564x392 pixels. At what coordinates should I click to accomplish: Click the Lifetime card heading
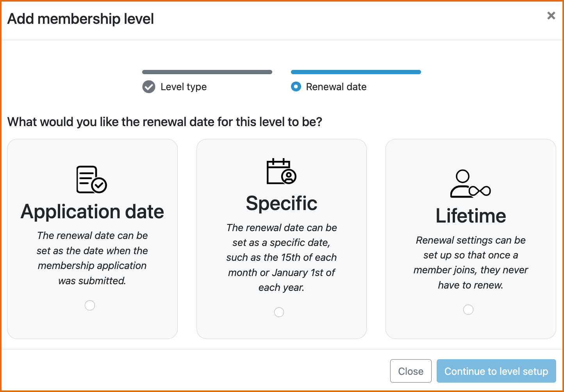(x=471, y=216)
